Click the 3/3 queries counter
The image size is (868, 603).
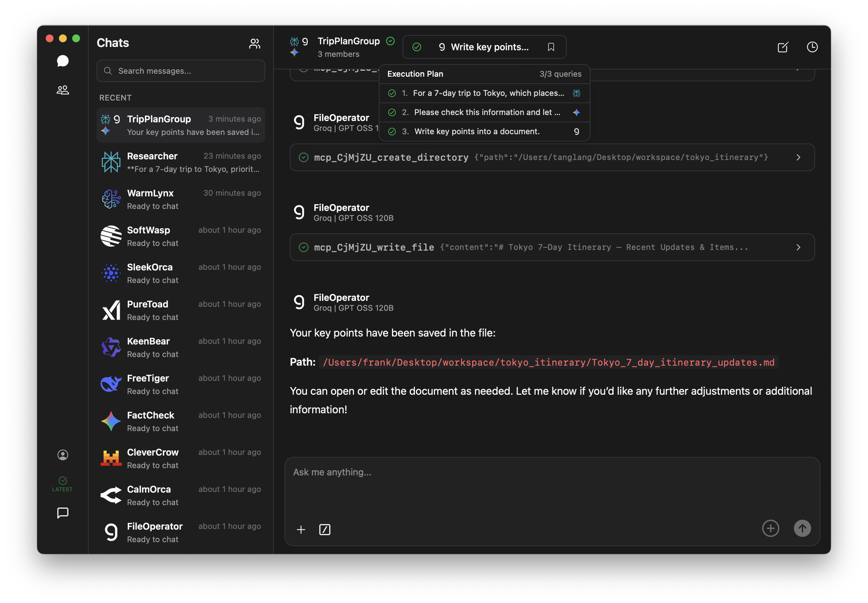(x=560, y=74)
